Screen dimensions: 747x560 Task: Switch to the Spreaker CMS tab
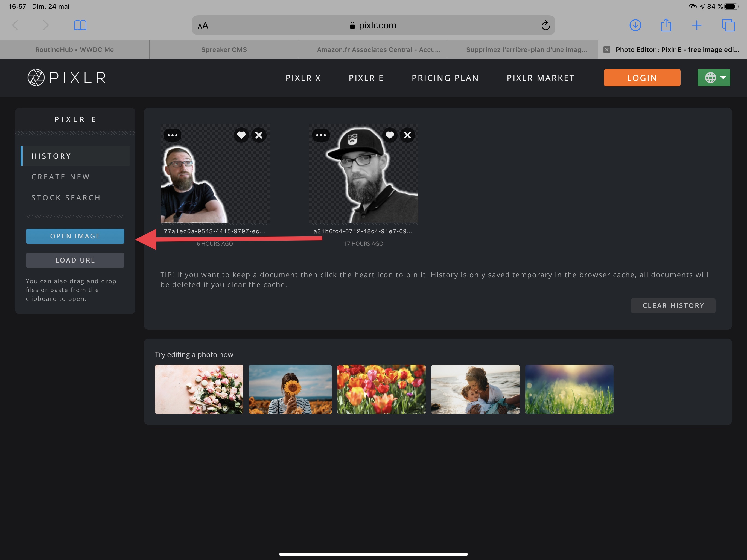pyautogui.click(x=224, y=50)
